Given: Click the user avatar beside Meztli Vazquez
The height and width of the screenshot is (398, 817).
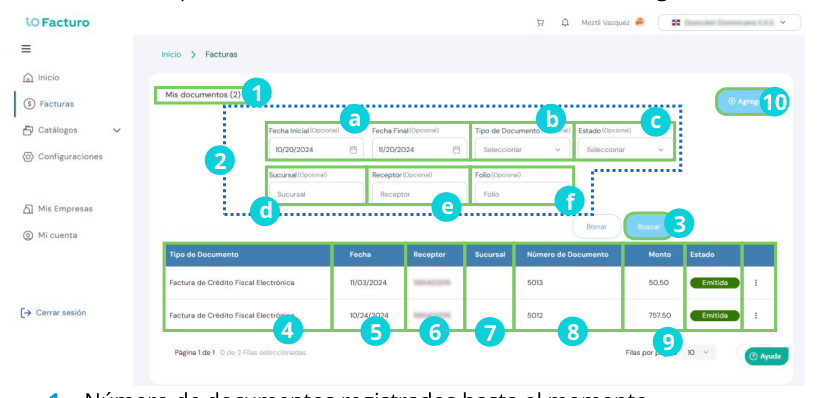Looking at the screenshot, I should [640, 22].
